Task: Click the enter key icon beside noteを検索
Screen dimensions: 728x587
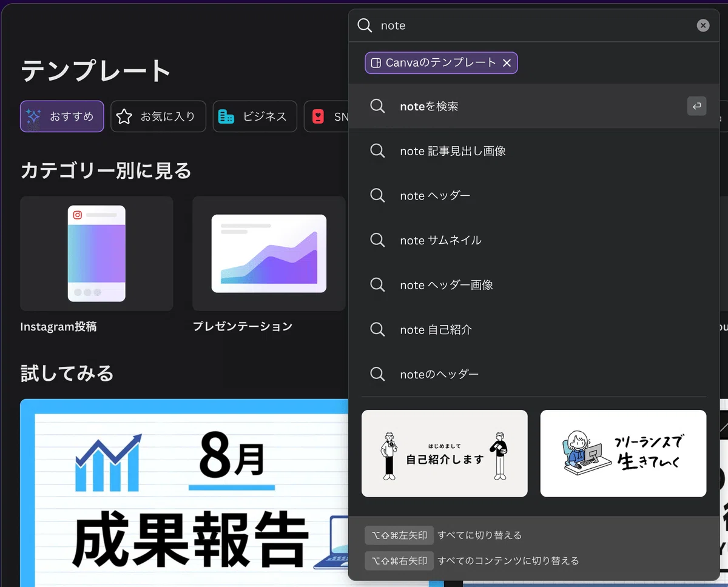Action: pyautogui.click(x=696, y=106)
